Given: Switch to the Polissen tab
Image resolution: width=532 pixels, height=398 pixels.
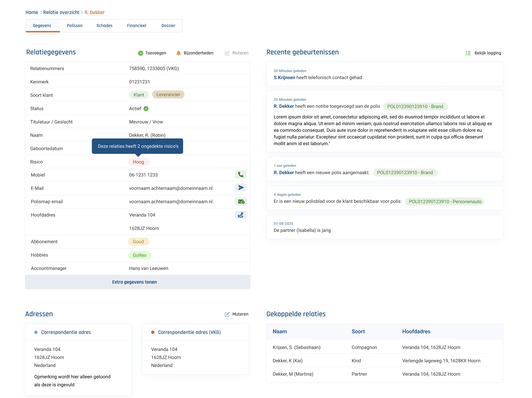Looking at the screenshot, I should pos(74,26).
